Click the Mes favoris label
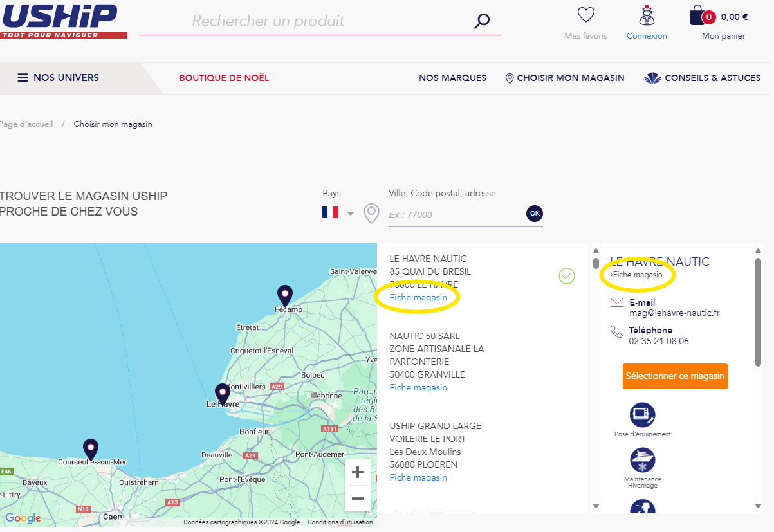The height and width of the screenshot is (532, 774). pos(585,36)
